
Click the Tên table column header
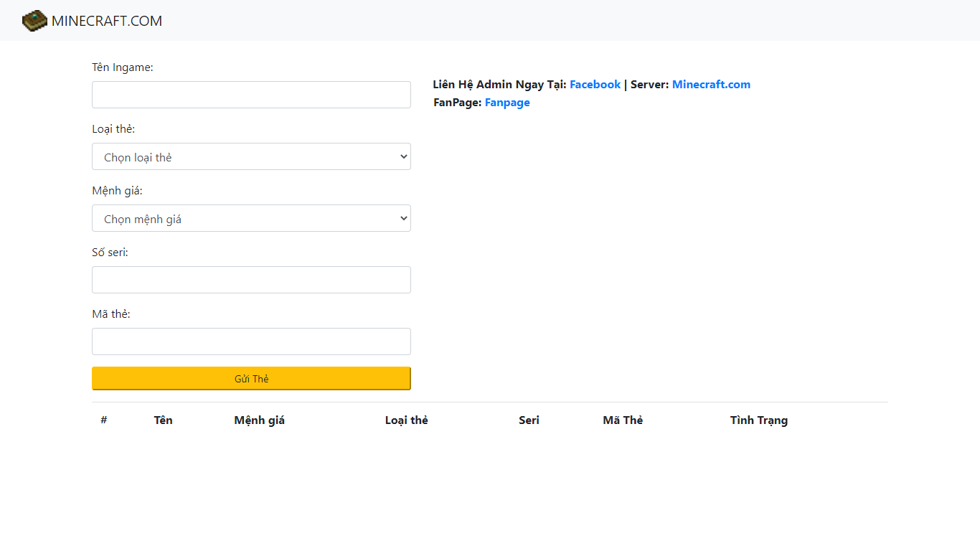(x=163, y=420)
